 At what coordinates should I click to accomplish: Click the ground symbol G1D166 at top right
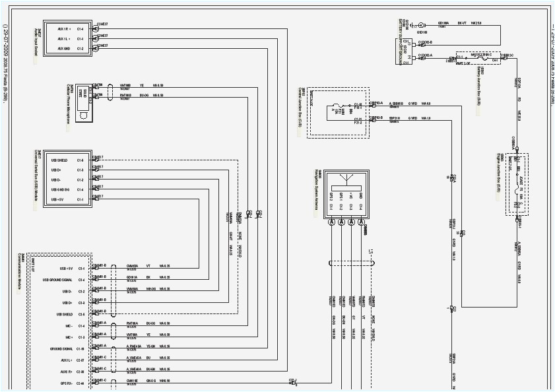(422, 25)
